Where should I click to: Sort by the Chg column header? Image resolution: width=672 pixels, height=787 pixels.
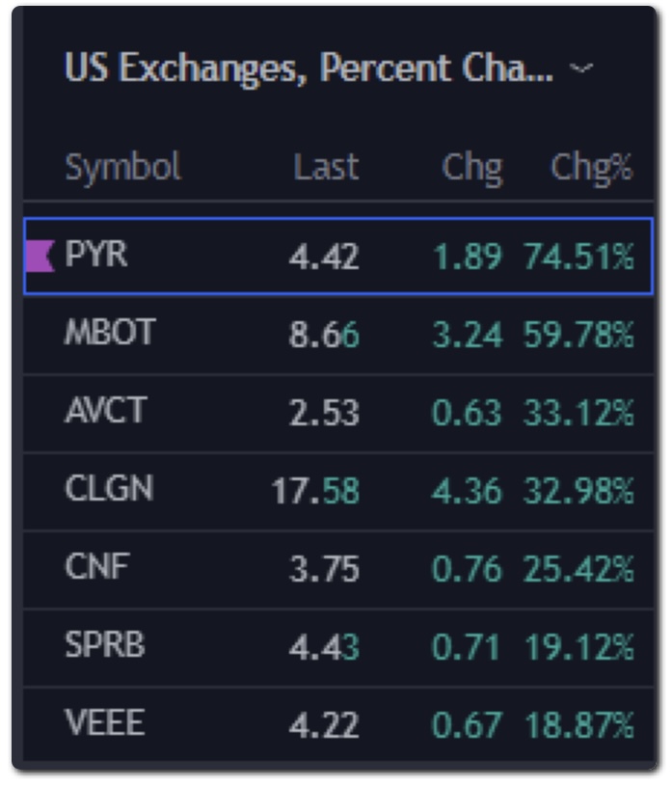point(471,168)
